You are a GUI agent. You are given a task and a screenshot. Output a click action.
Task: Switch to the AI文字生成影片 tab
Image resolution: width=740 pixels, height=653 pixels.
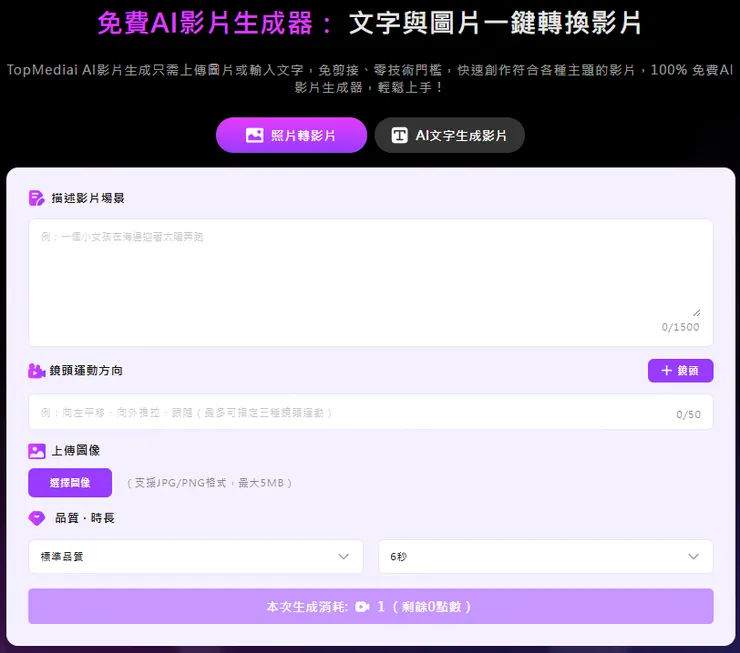click(449, 135)
